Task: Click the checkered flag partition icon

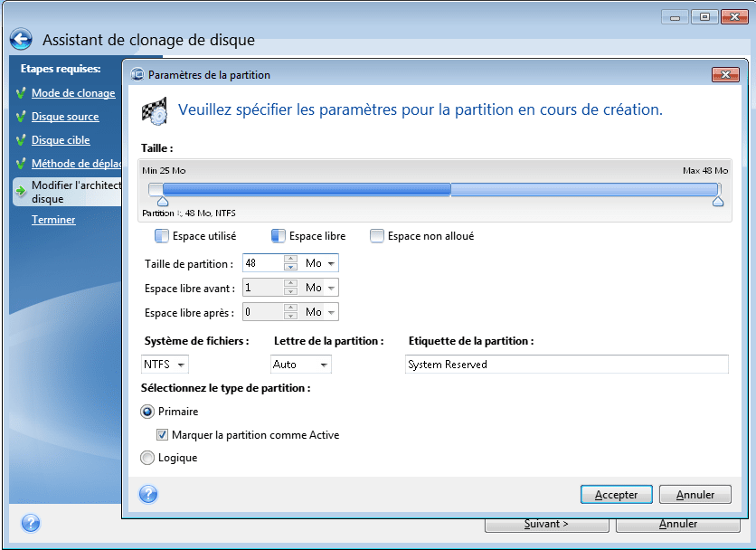Action: [154, 110]
